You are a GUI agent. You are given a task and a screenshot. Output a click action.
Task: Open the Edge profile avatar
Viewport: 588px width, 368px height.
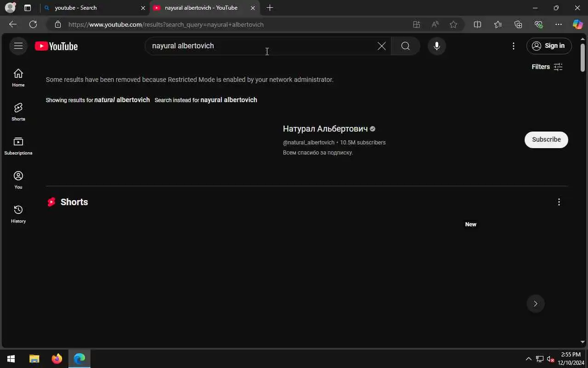point(10,8)
